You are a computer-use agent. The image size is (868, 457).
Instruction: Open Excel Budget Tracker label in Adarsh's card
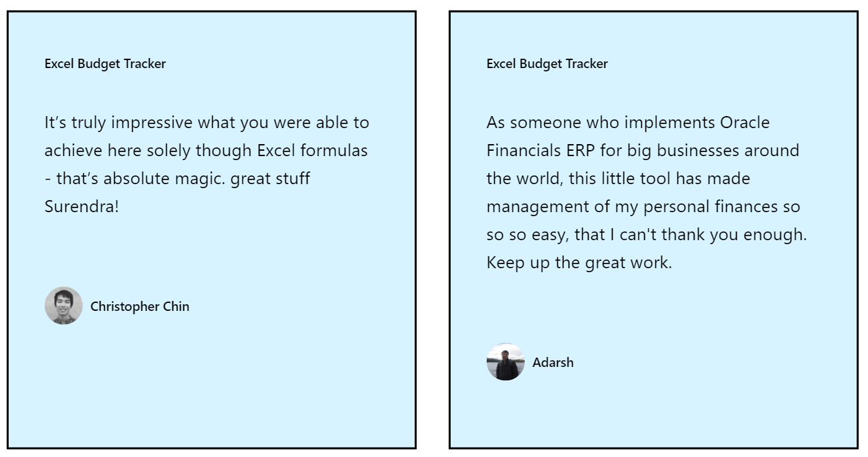click(547, 64)
